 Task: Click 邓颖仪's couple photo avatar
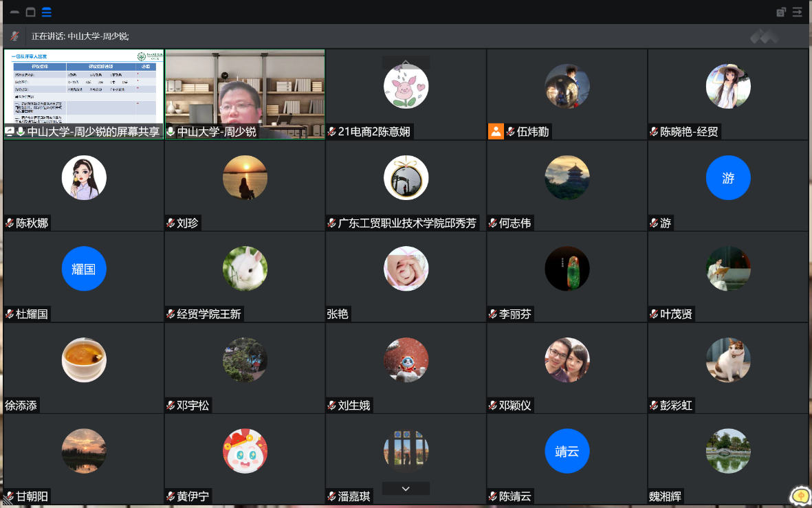click(567, 360)
